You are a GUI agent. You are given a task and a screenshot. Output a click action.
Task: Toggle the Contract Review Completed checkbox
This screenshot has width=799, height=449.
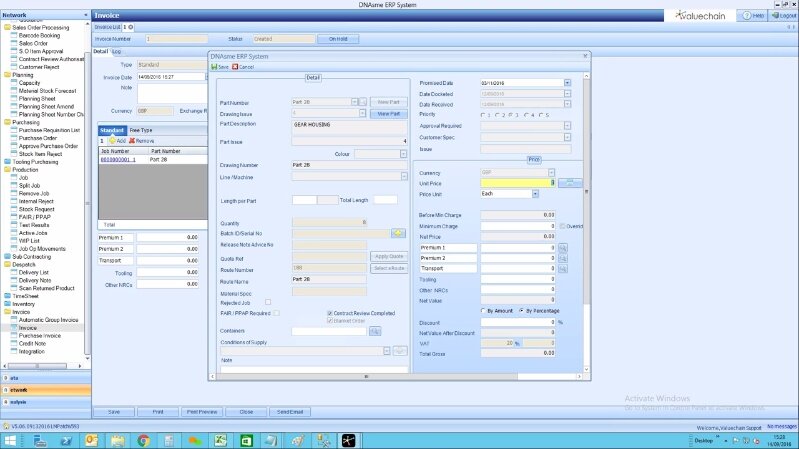point(330,313)
